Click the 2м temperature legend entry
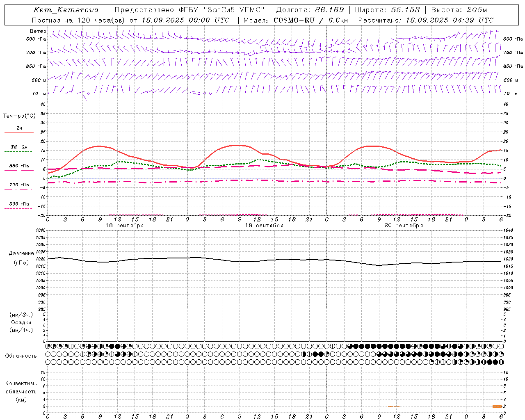 [19, 128]
